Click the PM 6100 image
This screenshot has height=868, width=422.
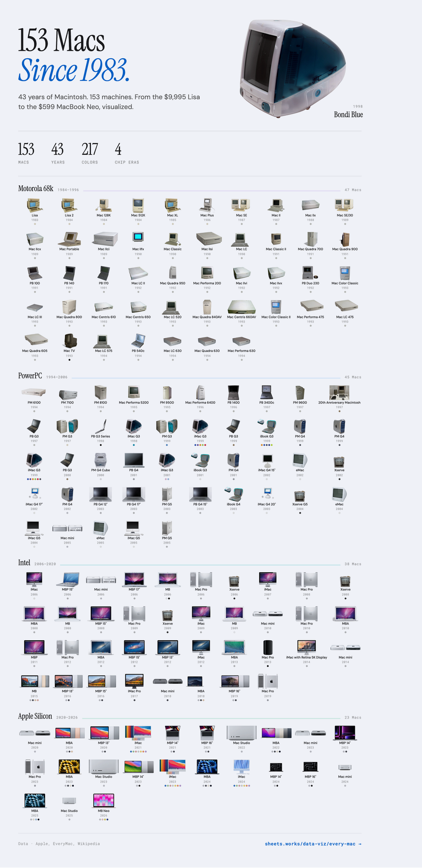34,392
